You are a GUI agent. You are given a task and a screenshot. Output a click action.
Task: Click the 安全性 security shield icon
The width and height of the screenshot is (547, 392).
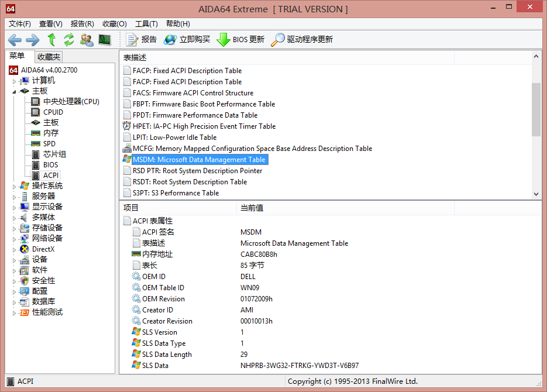[25, 281]
